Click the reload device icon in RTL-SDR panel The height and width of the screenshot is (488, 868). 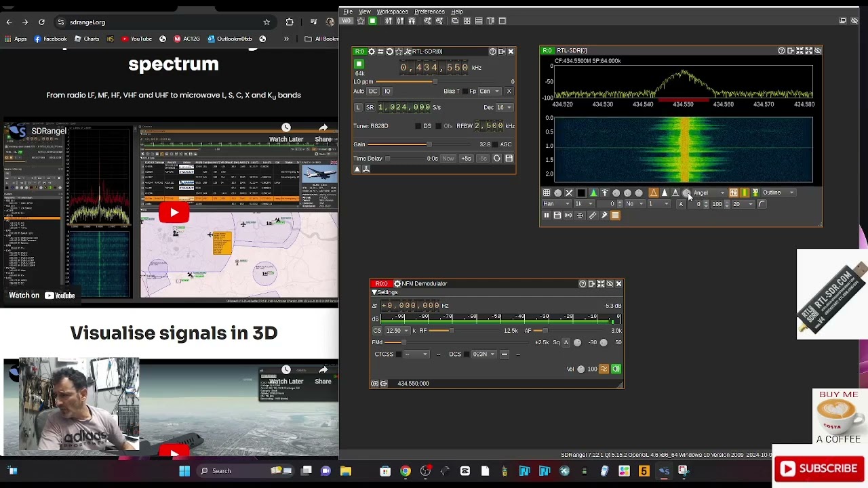tap(389, 52)
